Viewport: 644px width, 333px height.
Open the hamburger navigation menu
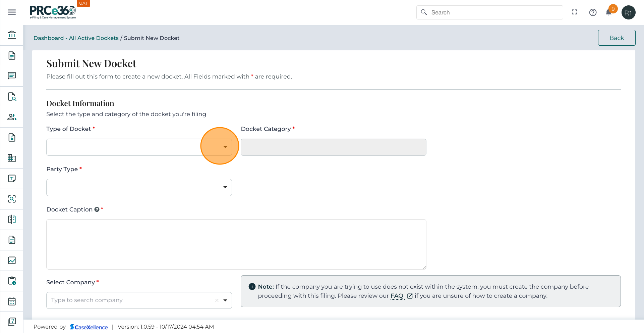pyautogui.click(x=12, y=12)
